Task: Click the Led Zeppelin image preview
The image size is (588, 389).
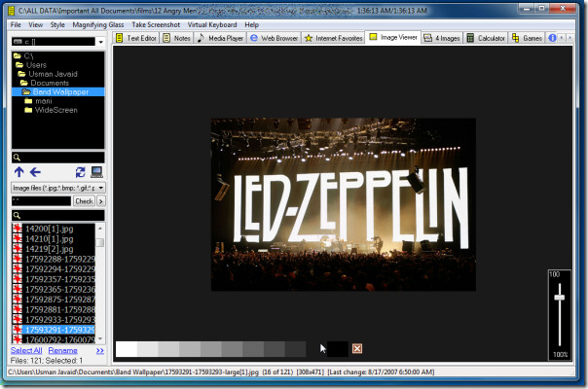Action: point(343,204)
